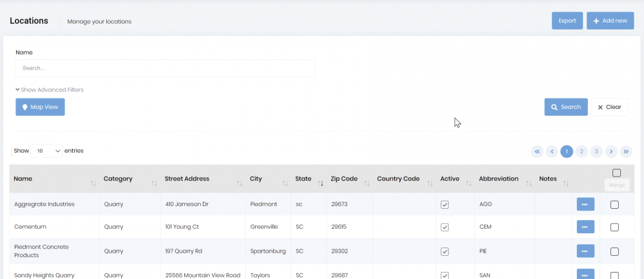Switch to page 2 of locations
The width and height of the screenshot is (644, 279).
pyautogui.click(x=582, y=151)
